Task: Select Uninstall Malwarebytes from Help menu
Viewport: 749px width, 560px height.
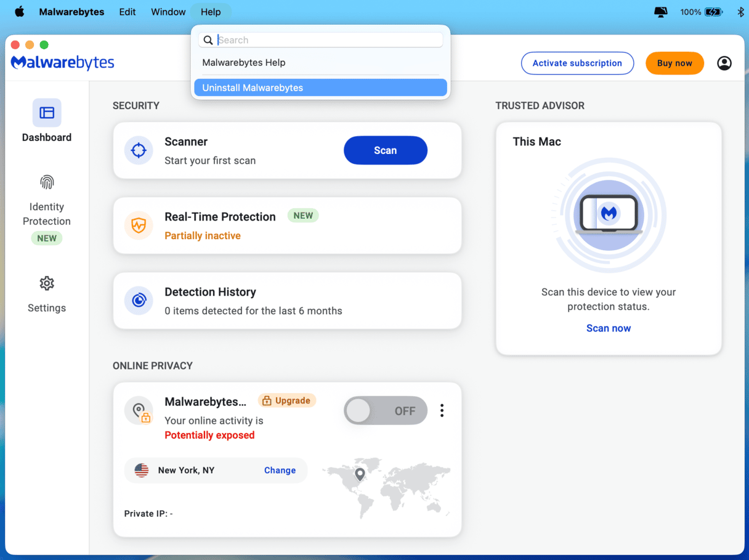Action: [x=320, y=87]
